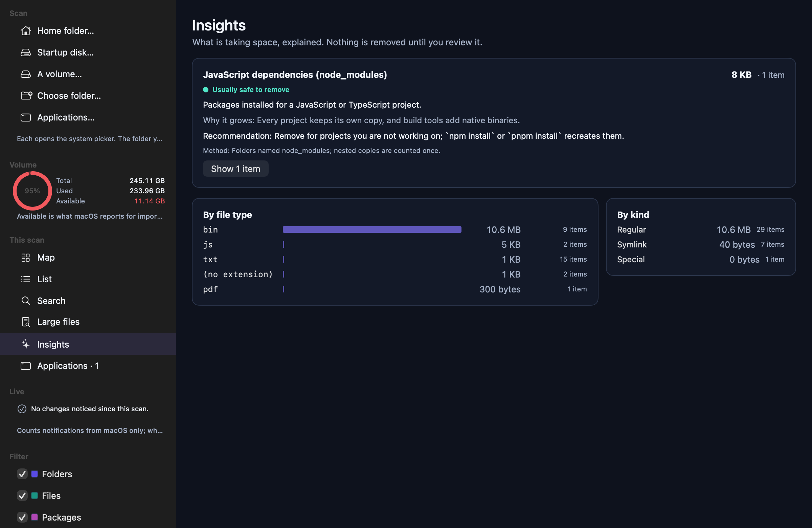
Task: Uncheck the Packages filter checkbox
Action: [22, 518]
